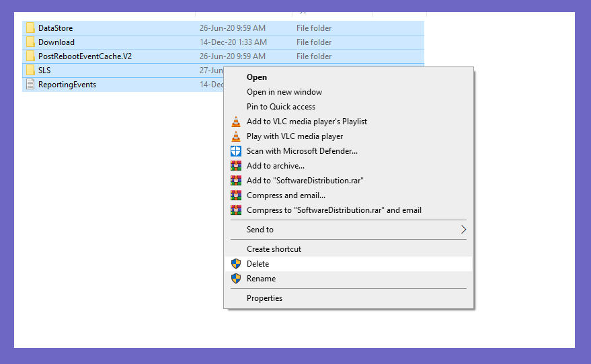The width and height of the screenshot is (591, 364).
Task: Choose Add to archive...
Action: [348, 166]
